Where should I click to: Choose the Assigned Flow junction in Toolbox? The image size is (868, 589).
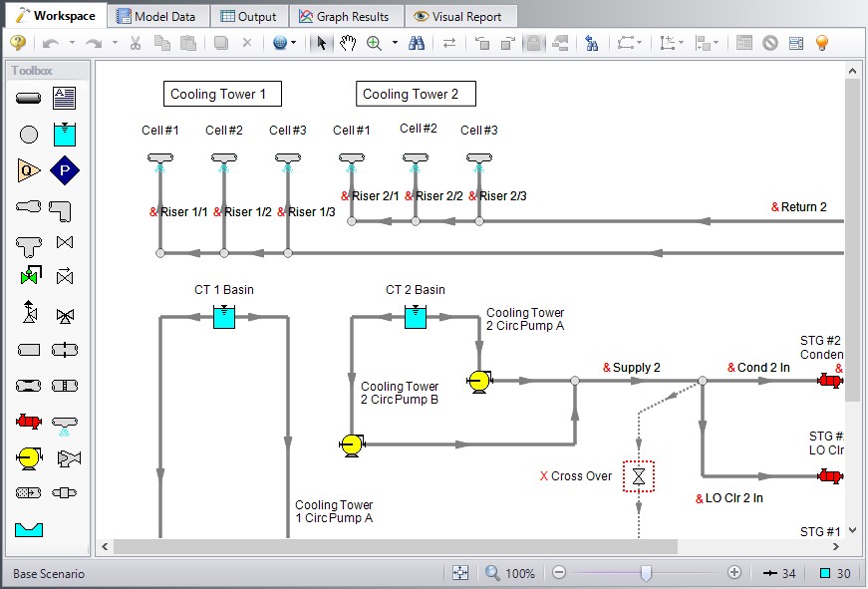29,170
